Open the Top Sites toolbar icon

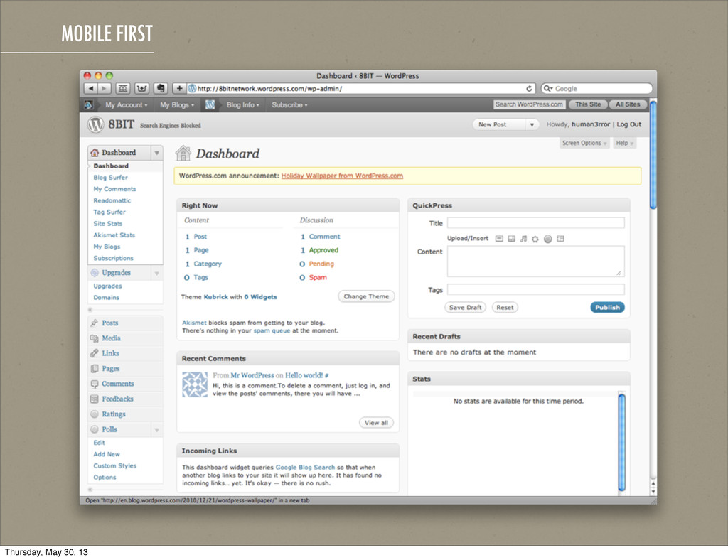pyautogui.click(x=141, y=88)
